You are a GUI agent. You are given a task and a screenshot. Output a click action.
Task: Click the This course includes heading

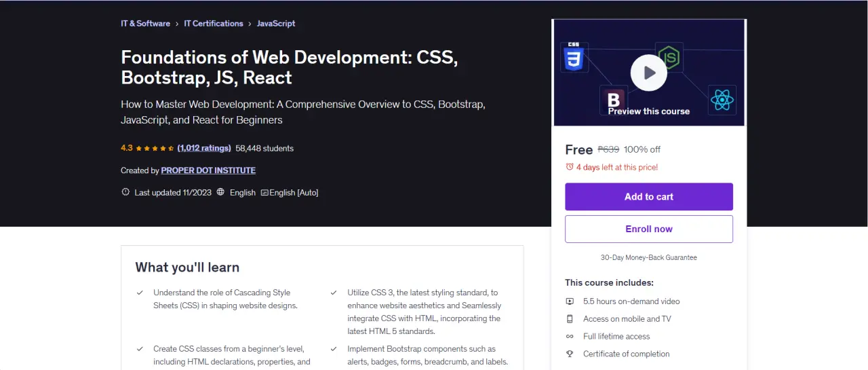[x=609, y=282]
